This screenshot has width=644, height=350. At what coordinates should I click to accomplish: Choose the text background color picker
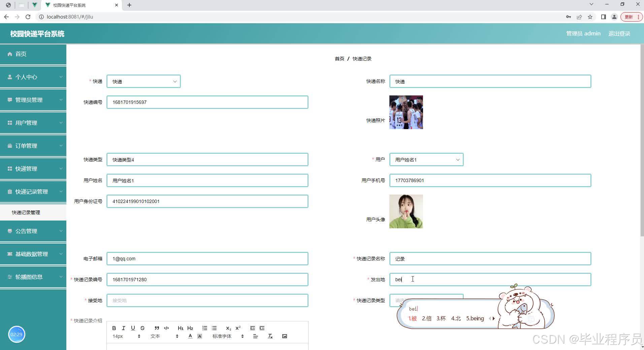[200, 336]
